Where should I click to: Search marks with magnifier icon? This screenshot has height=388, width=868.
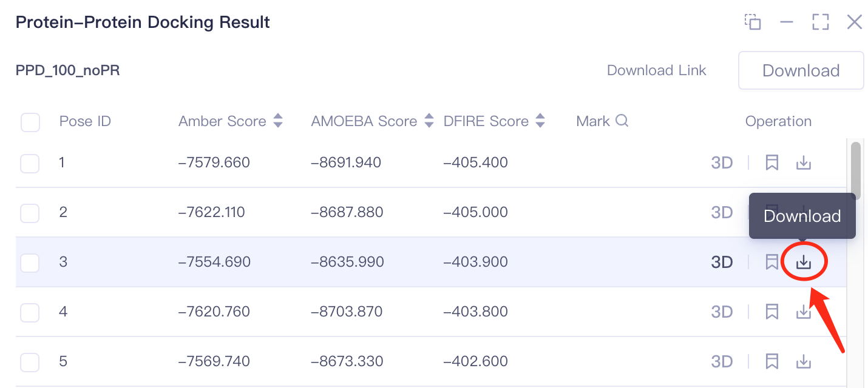(622, 121)
